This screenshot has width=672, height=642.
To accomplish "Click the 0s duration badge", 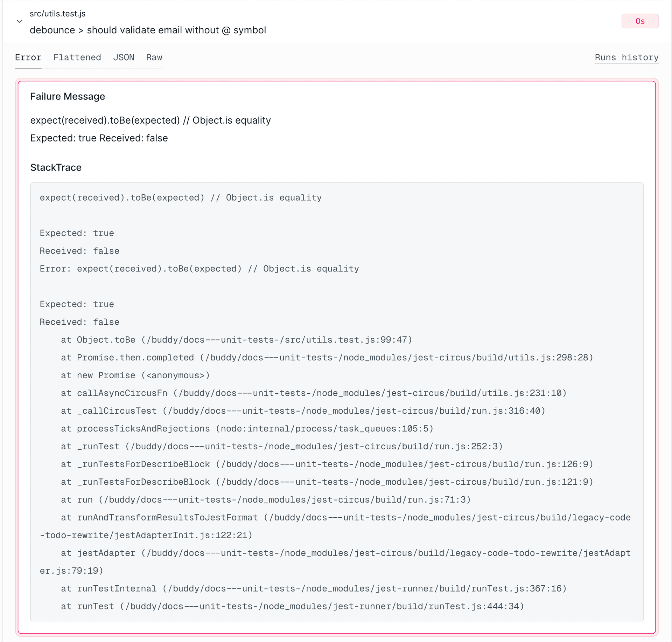I will (x=640, y=21).
